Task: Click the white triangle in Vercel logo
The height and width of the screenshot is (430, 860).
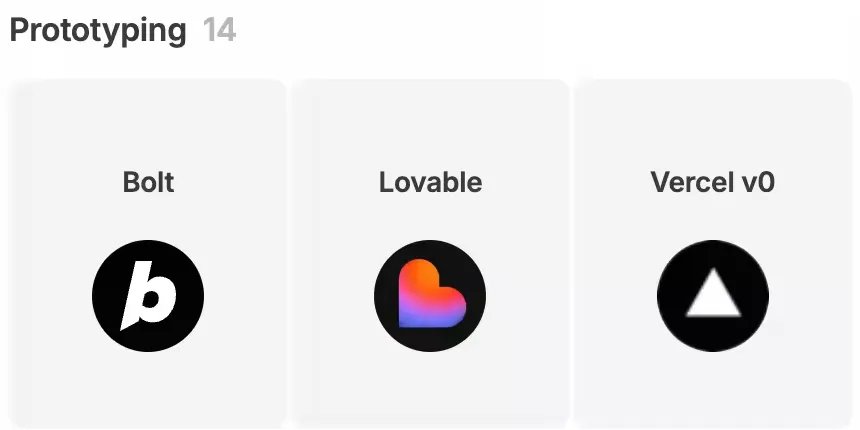Action: coord(713,293)
